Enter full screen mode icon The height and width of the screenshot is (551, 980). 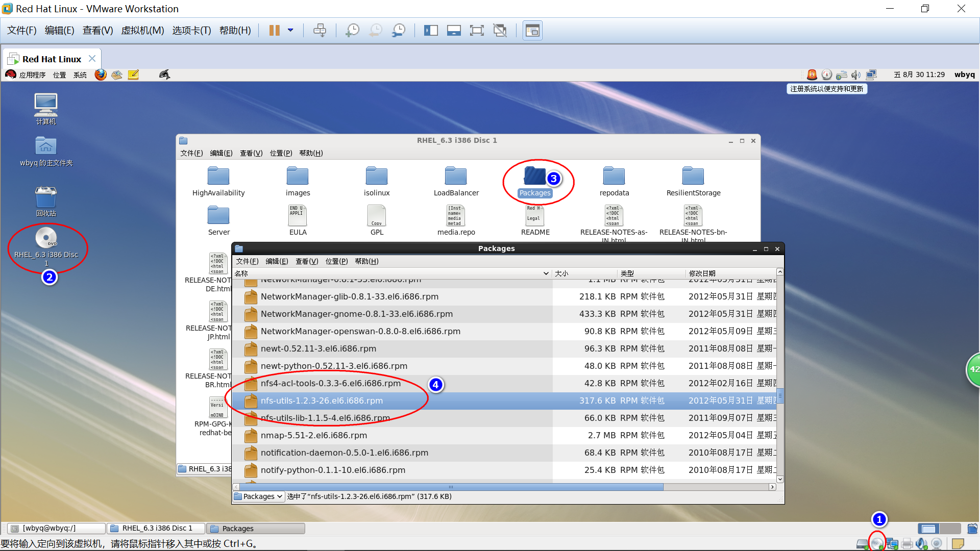(x=477, y=31)
